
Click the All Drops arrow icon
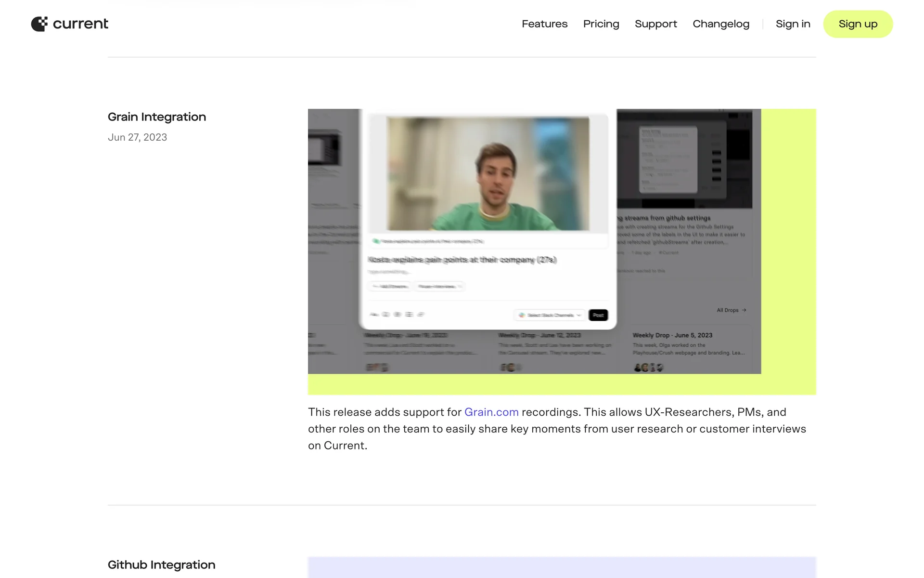[744, 310]
